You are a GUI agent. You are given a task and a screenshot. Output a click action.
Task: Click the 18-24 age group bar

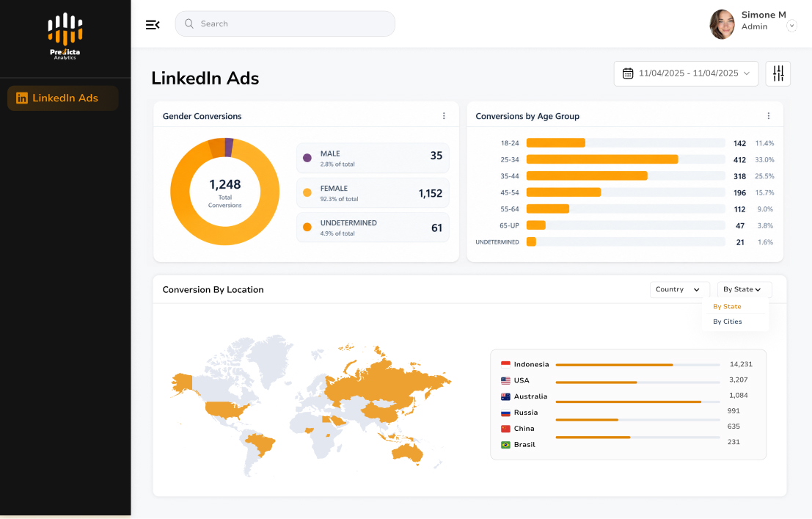[x=556, y=143]
